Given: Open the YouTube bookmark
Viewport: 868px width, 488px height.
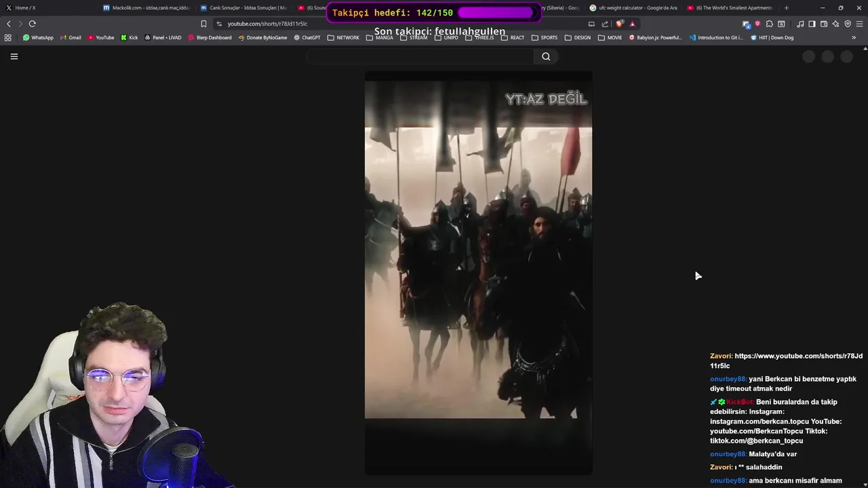Looking at the screenshot, I should pos(101,37).
